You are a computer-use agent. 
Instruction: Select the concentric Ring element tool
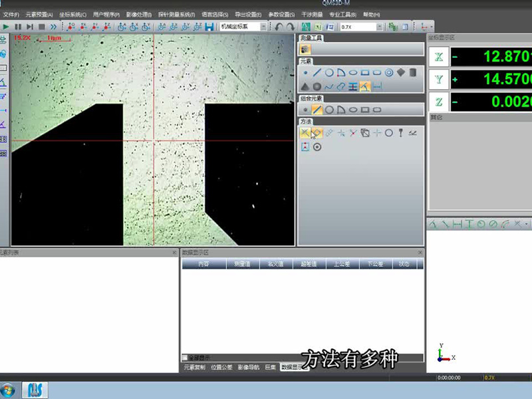point(389,72)
